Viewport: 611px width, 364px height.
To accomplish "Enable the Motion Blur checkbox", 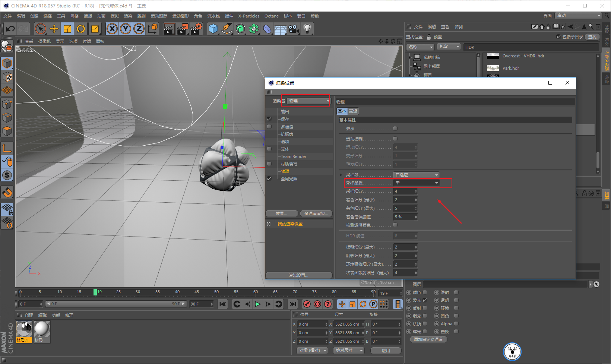I will [395, 139].
